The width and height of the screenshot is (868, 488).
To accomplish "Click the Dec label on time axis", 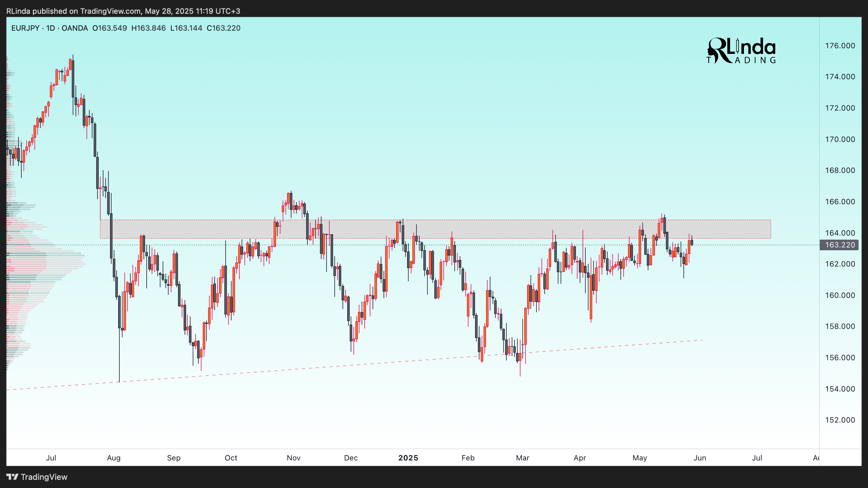I will [x=351, y=458].
